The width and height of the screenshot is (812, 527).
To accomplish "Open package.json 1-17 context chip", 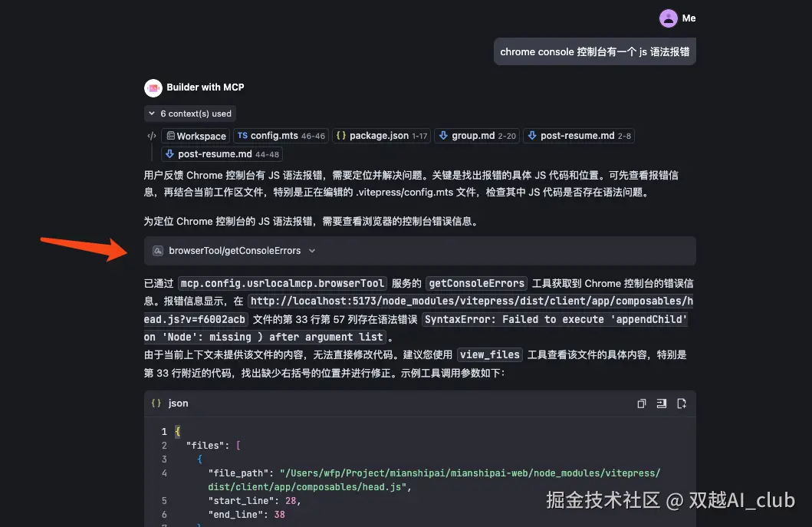I will pos(381,136).
